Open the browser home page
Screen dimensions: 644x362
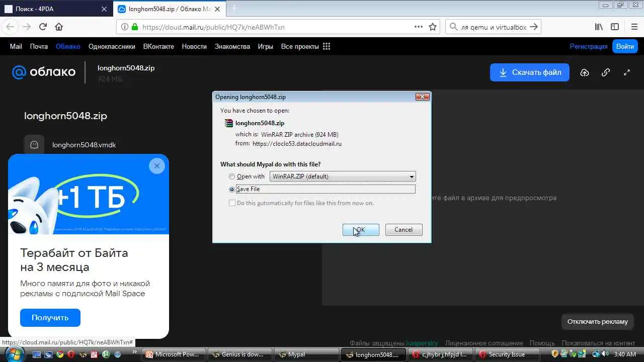click(x=59, y=27)
